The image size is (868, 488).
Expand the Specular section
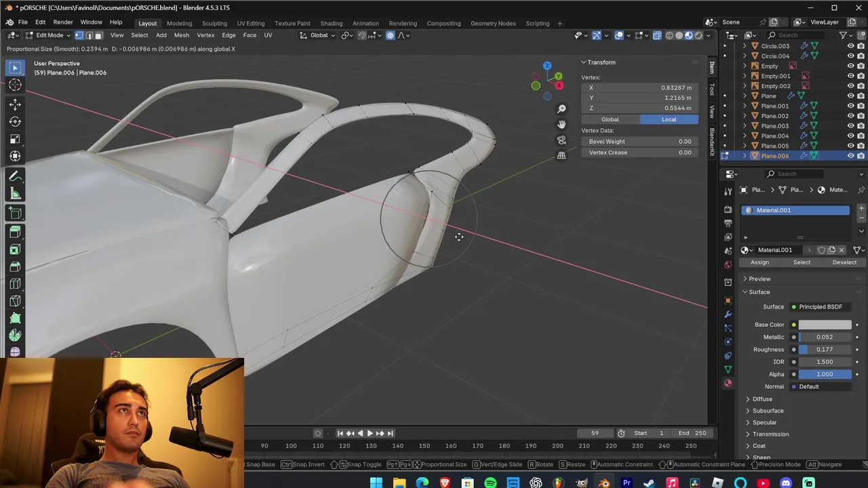click(764, 423)
